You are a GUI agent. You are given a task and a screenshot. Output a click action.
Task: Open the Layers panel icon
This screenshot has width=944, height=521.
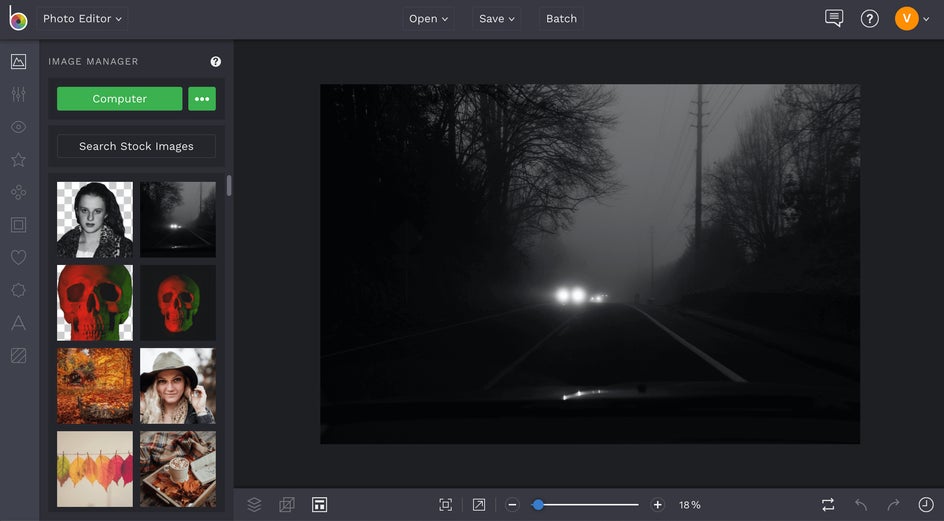coord(255,505)
